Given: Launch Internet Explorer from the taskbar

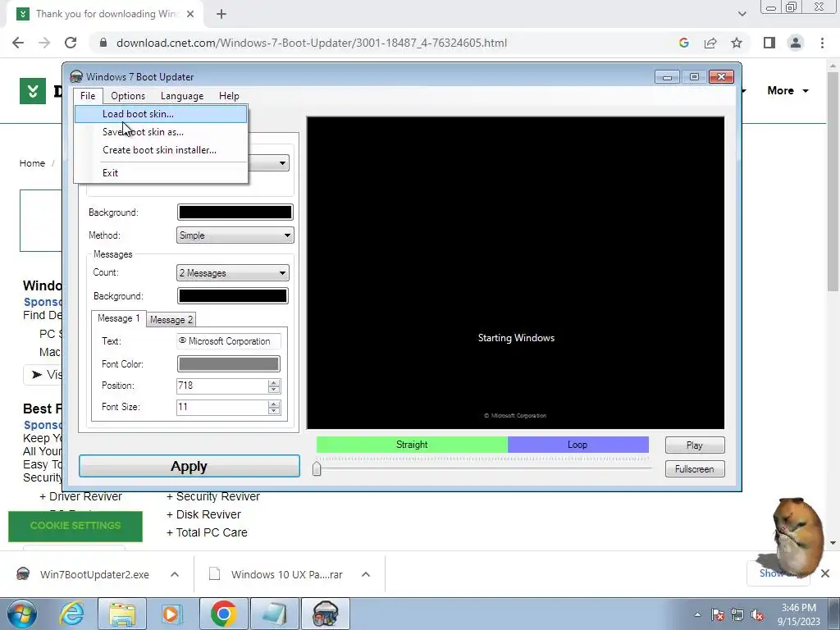Looking at the screenshot, I should [x=71, y=614].
